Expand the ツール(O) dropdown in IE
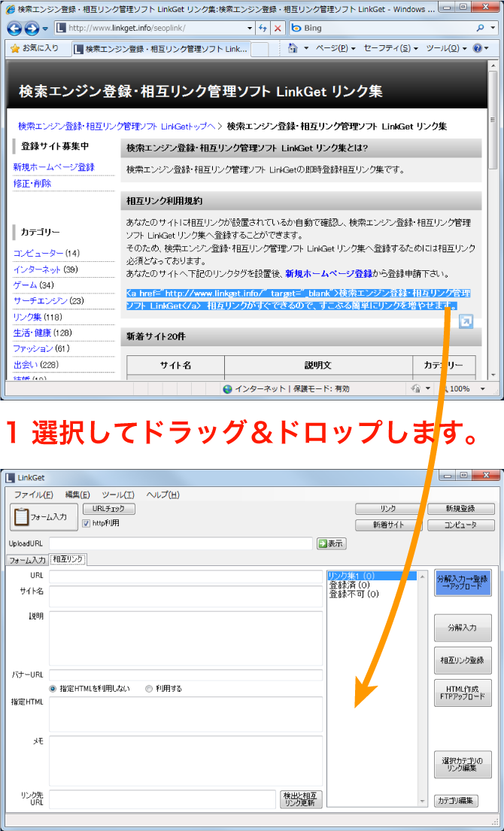The height and width of the screenshot is (831, 504). [446, 48]
